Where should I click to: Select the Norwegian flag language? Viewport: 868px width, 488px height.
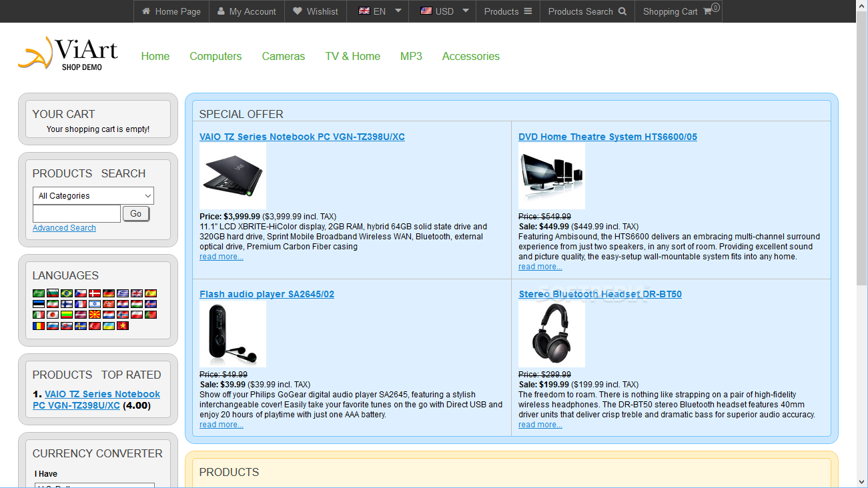coord(123,315)
